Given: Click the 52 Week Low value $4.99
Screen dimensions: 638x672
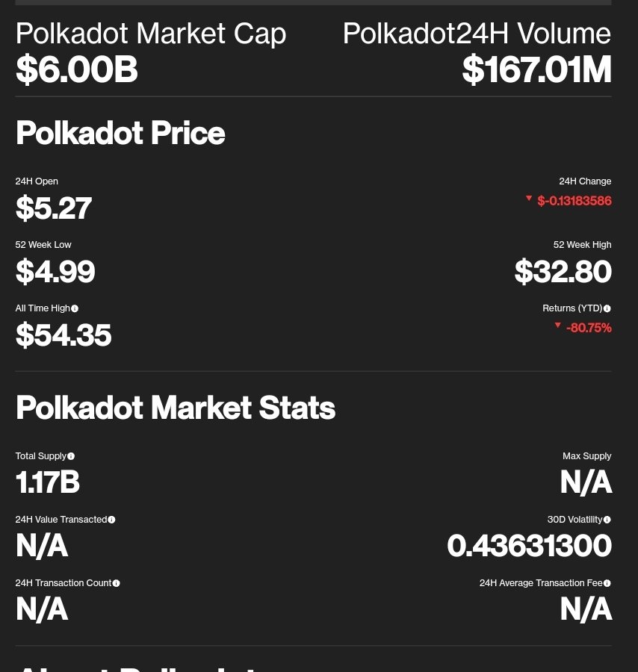Looking at the screenshot, I should 55,271.
